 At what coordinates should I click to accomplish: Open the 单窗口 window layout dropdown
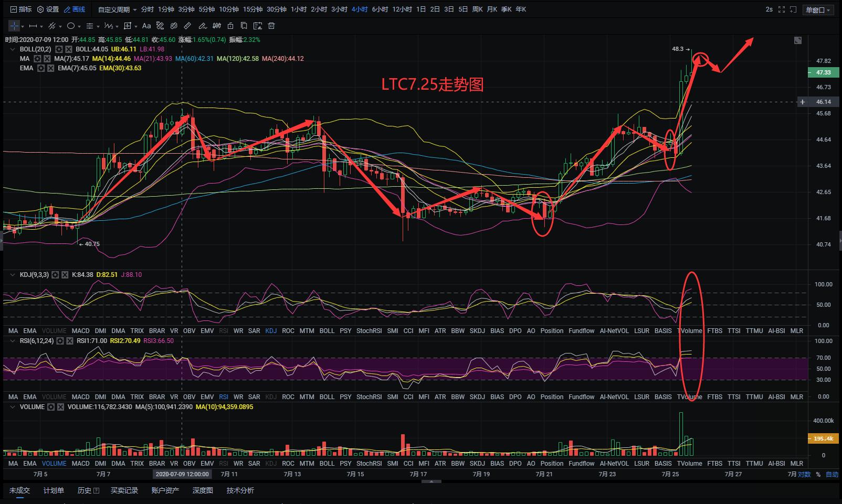[x=818, y=10]
